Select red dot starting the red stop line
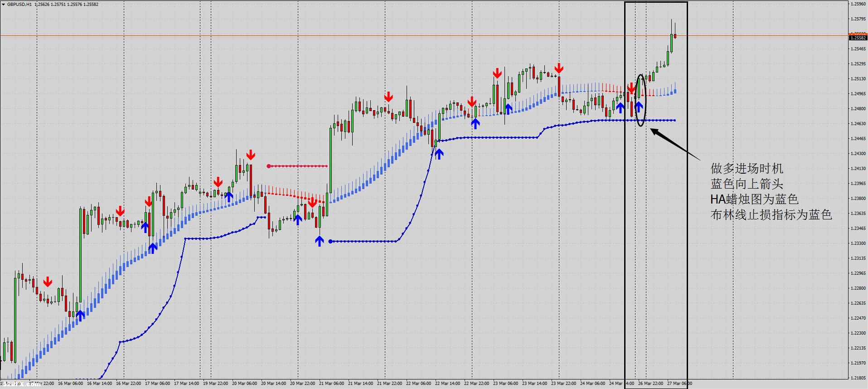 pyautogui.click(x=269, y=166)
